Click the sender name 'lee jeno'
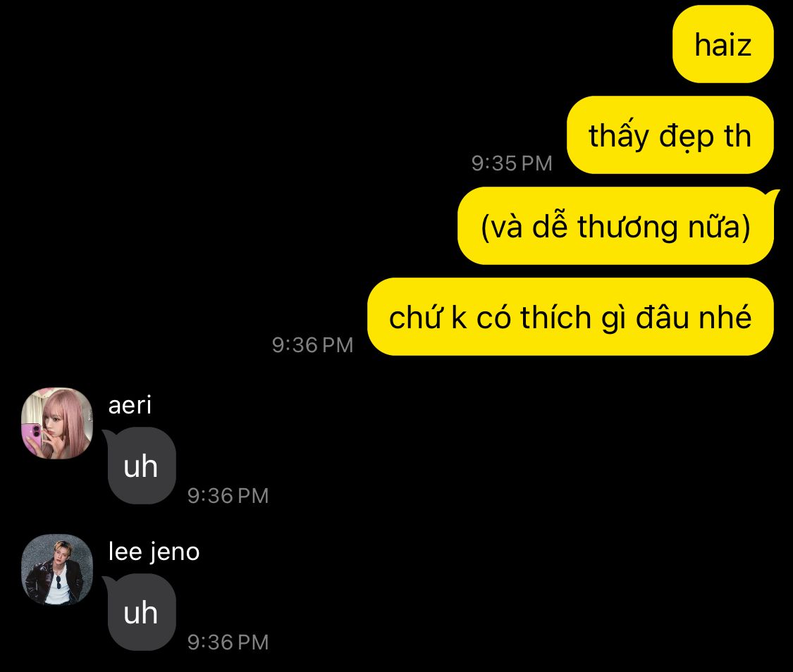Viewport: 793px width, 672px height. [154, 552]
